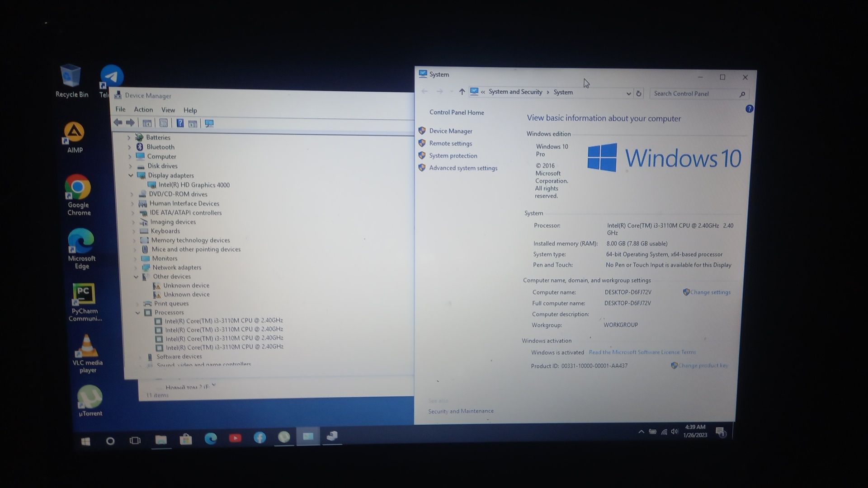Viewport: 868px width, 488px height.
Task: Click the volume icon in system tray
Action: [x=675, y=432]
